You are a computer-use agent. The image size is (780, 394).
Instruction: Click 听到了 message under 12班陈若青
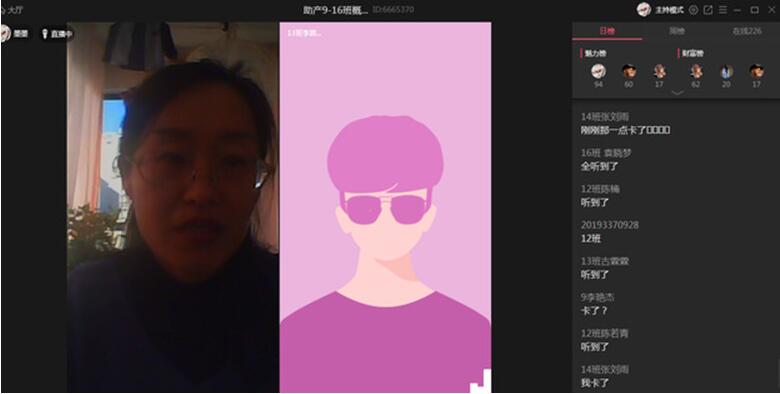595,347
